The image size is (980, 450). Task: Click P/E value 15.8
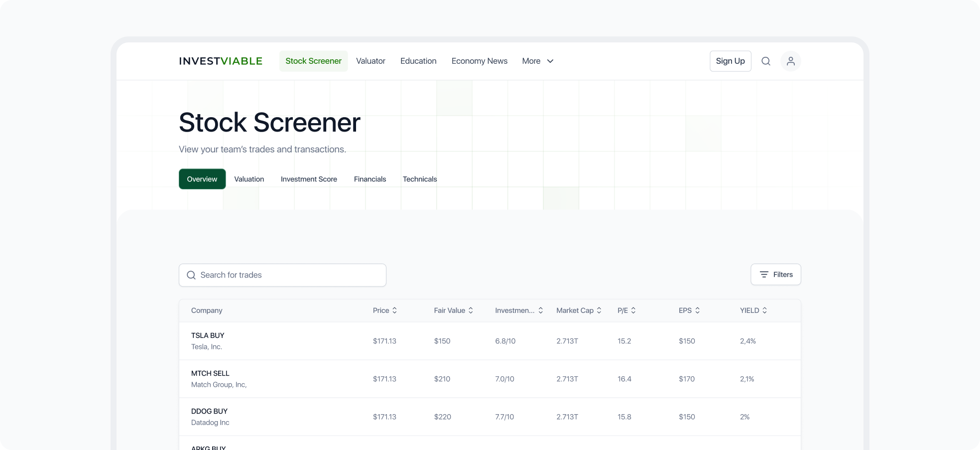click(x=624, y=417)
